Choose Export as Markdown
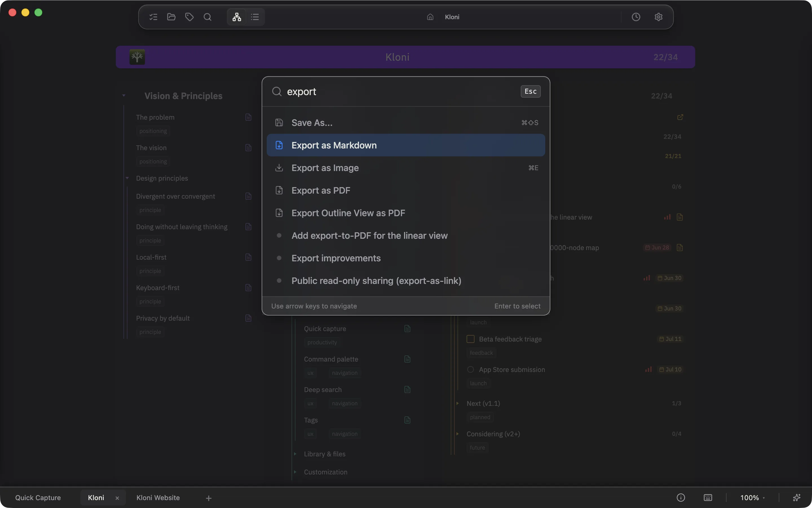The height and width of the screenshot is (508, 812). pyautogui.click(x=406, y=145)
